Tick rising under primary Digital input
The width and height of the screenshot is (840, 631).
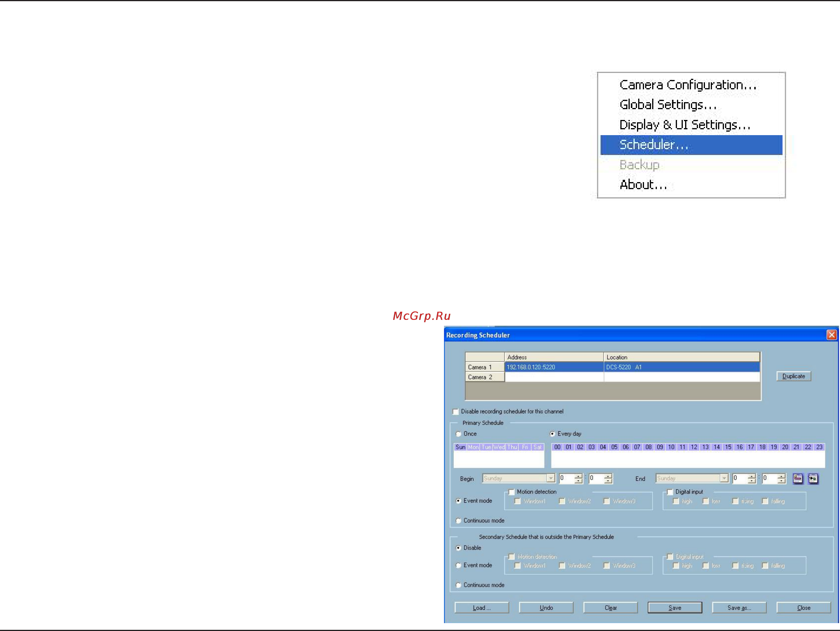click(x=735, y=501)
